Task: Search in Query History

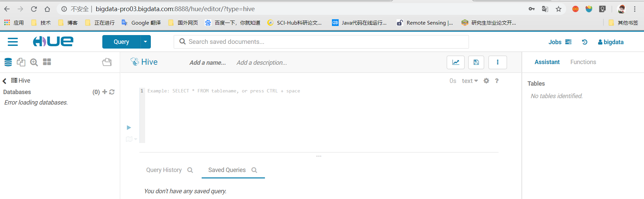Action: pyautogui.click(x=190, y=170)
